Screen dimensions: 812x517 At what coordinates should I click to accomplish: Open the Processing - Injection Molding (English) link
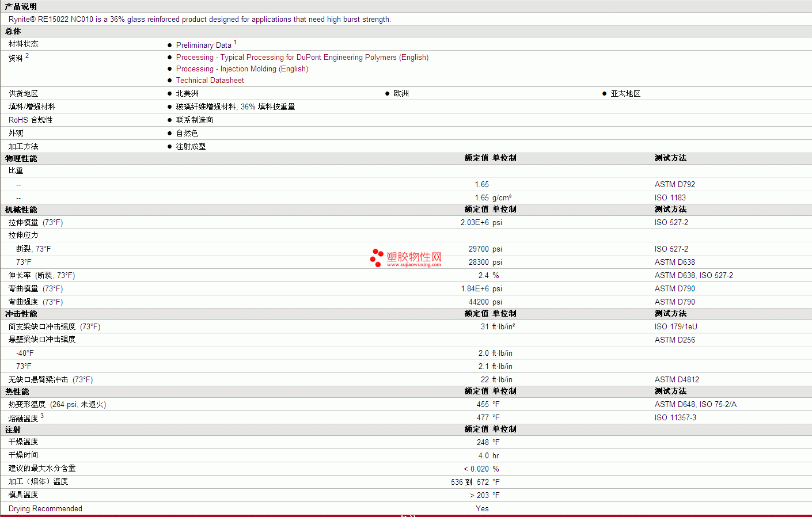(242, 69)
